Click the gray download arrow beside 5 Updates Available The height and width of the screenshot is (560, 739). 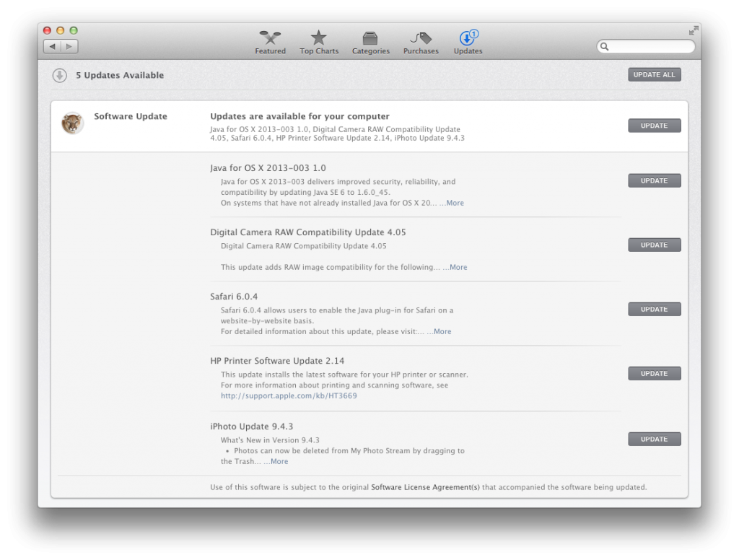pos(59,75)
